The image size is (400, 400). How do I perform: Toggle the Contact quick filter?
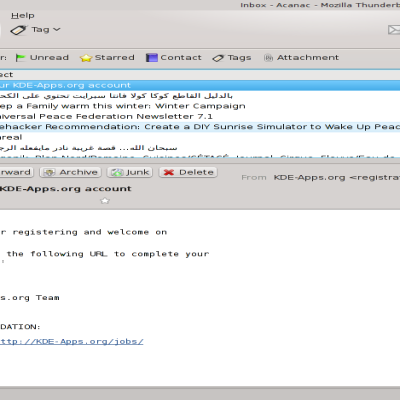(174, 58)
